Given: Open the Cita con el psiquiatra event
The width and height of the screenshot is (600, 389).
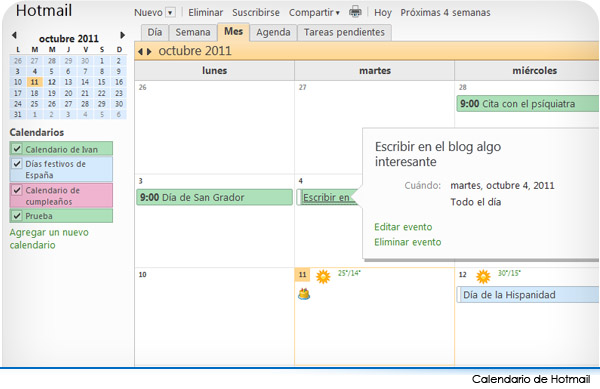Looking at the screenshot, I should (x=528, y=104).
